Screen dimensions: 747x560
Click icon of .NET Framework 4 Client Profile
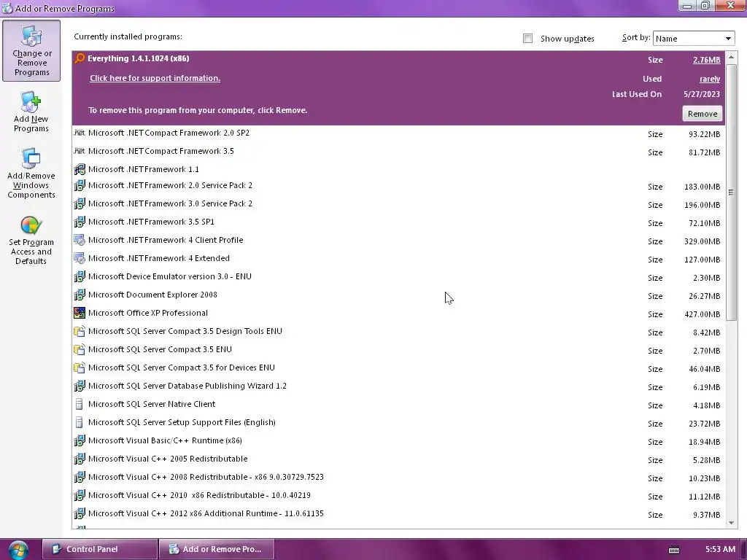pyautogui.click(x=80, y=240)
